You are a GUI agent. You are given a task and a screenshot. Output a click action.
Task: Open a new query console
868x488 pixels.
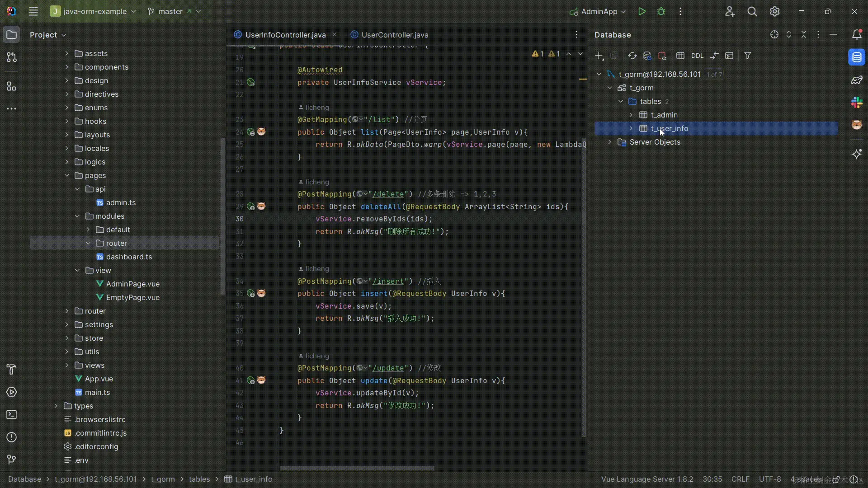pyautogui.click(x=730, y=56)
